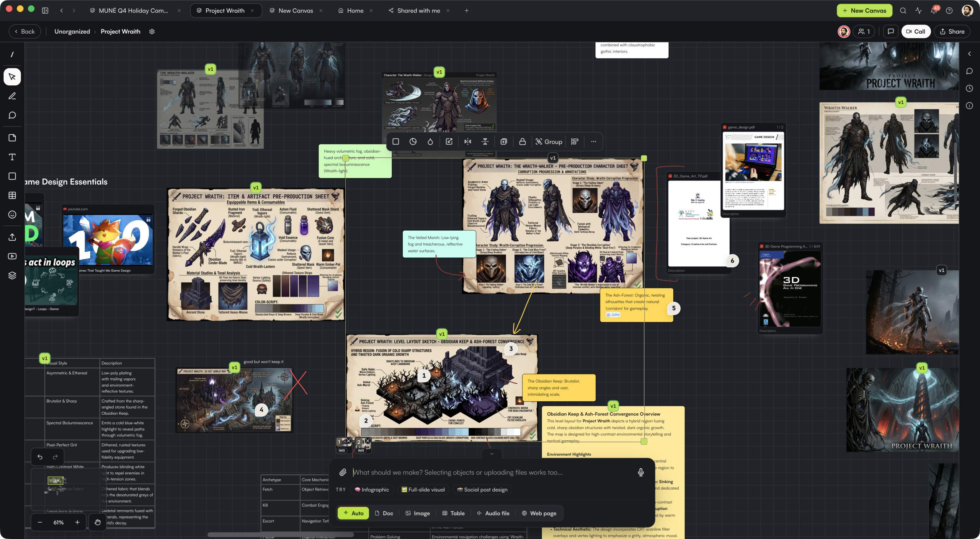Open the activity pulse icon
This screenshot has width=980, height=539.
pyautogui.click(x=918, y=11)
